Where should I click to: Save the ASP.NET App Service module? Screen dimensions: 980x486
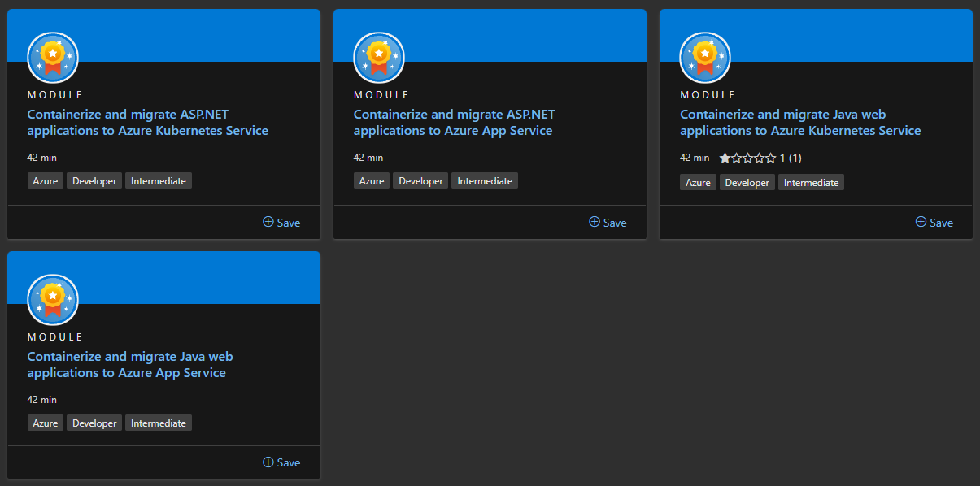tap(608, 223)
